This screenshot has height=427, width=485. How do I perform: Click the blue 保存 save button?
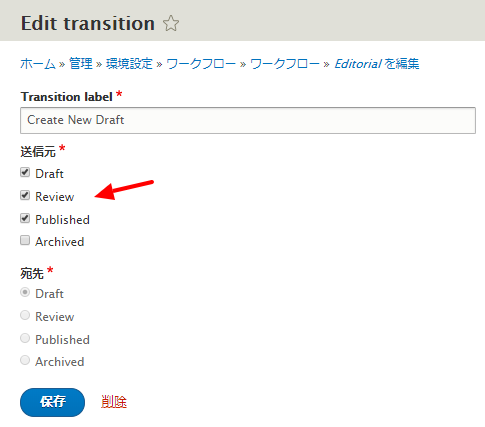52,402
